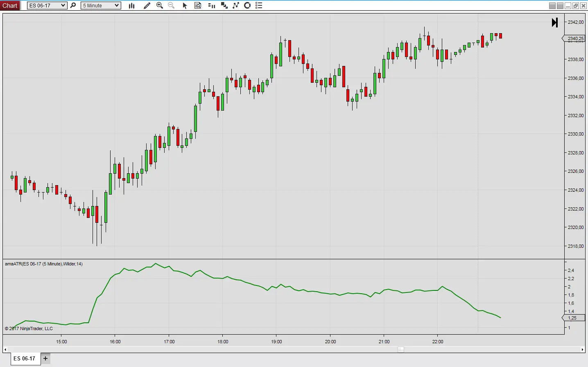Click the reload circular arrow icon

click(x=247, y=5)
